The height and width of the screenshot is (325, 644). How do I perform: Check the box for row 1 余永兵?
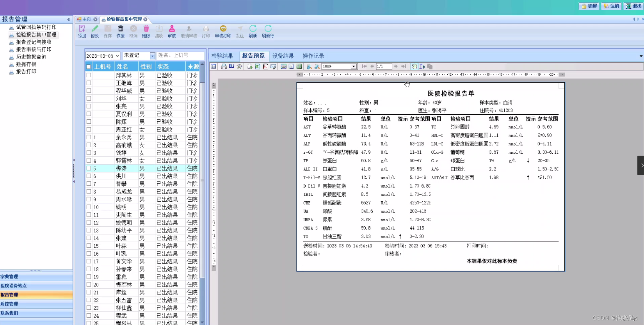click(x=89, y=137)
